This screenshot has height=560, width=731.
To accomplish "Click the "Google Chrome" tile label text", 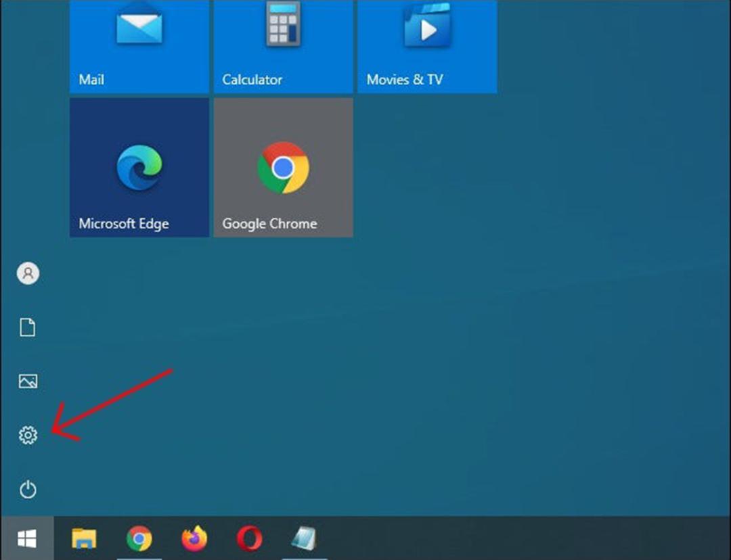I will (269, 224).
